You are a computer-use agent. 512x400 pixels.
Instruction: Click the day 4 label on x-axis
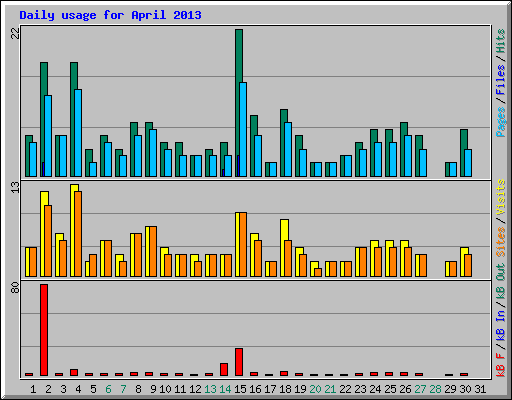point(78,389)
